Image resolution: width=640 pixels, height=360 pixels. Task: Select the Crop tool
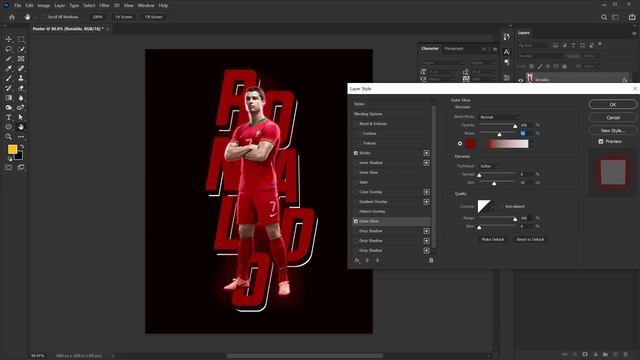[9, 59]
